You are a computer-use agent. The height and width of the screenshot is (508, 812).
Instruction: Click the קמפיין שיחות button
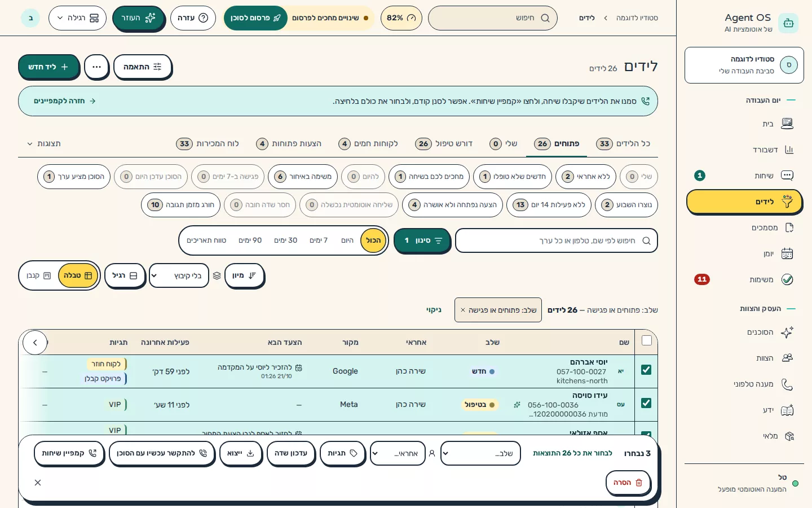coord(69,453)
